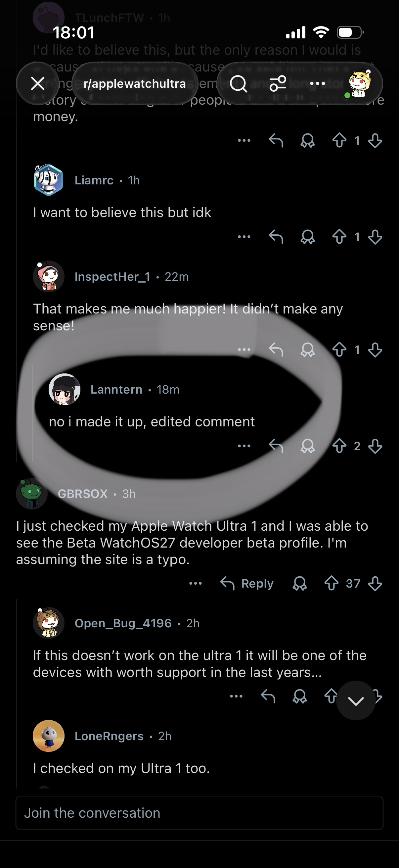Open InspectHer_1's user profile
This screenshot has height=868, width=399.
pyautogui.click(x=112, y=277)
